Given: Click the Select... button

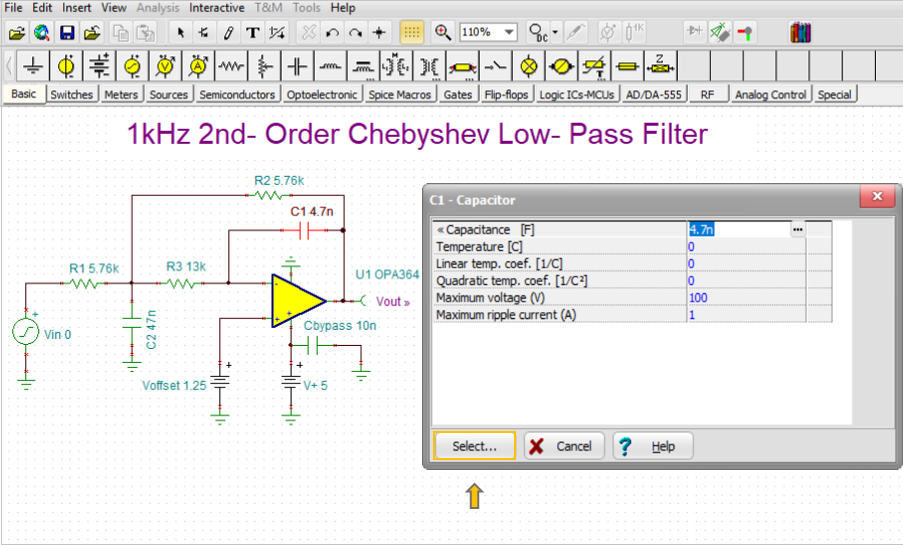Looking at the screenshot, I should click(474, 446).
